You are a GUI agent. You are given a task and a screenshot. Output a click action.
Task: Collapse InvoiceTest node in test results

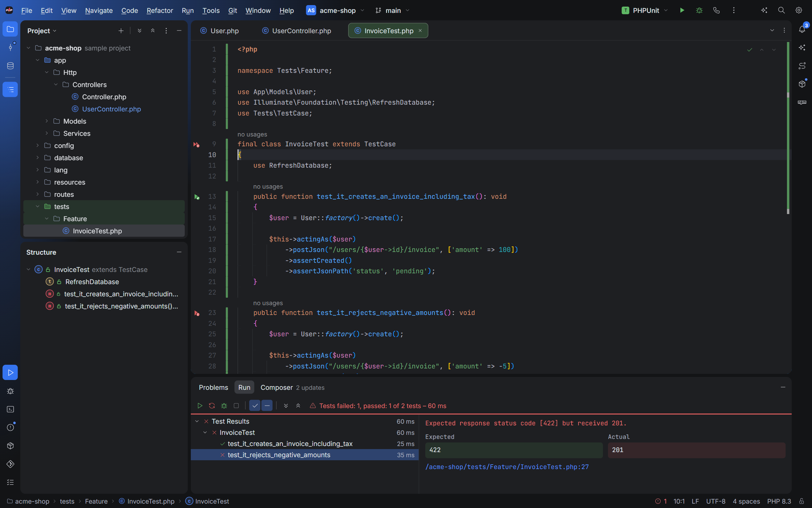[205, 432]
